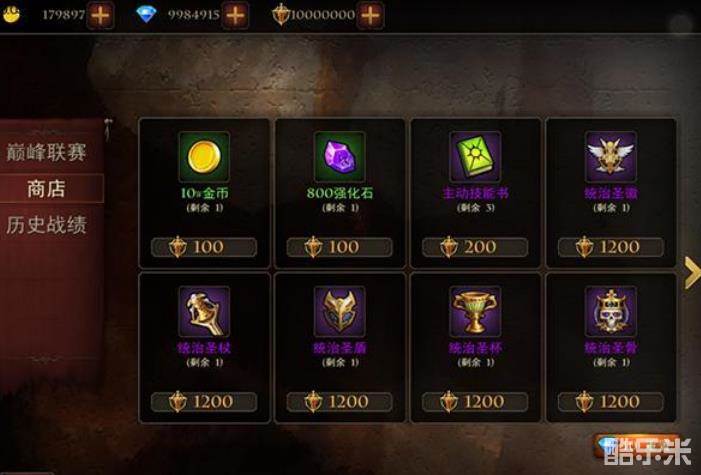
Task: Click the blue diamond currency icon
Action: [x=146, y=15]
